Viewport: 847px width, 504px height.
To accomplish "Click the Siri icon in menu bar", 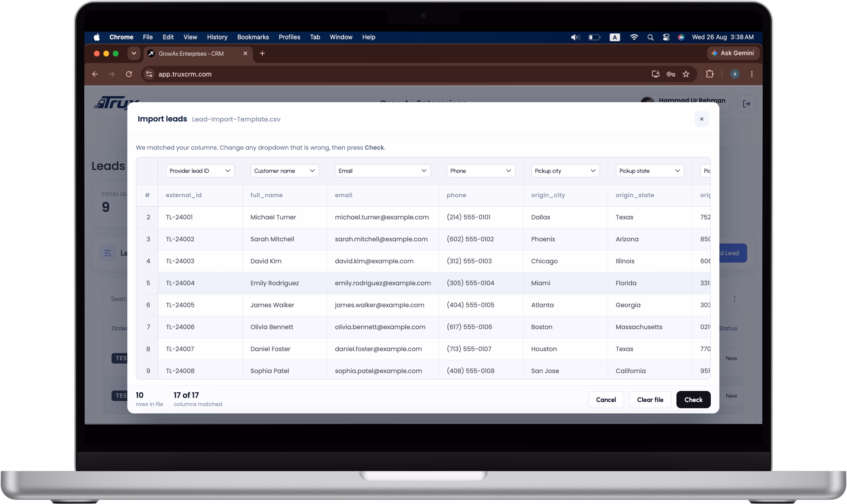I will pos(681,37).
